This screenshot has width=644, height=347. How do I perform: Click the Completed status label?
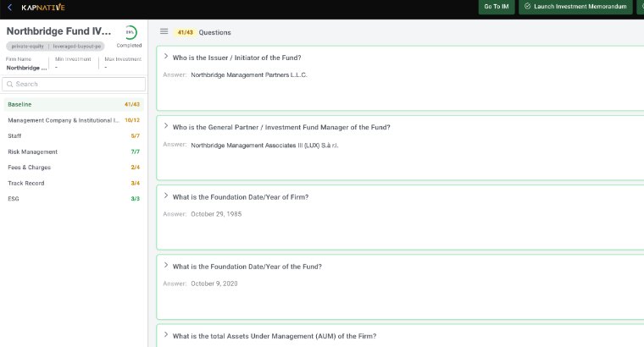129,46
